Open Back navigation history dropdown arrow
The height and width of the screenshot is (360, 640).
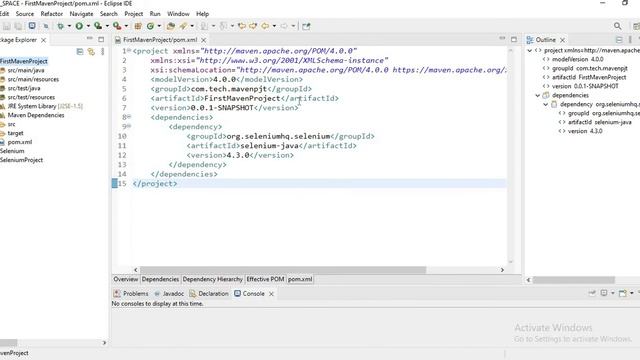coord(274,26)
